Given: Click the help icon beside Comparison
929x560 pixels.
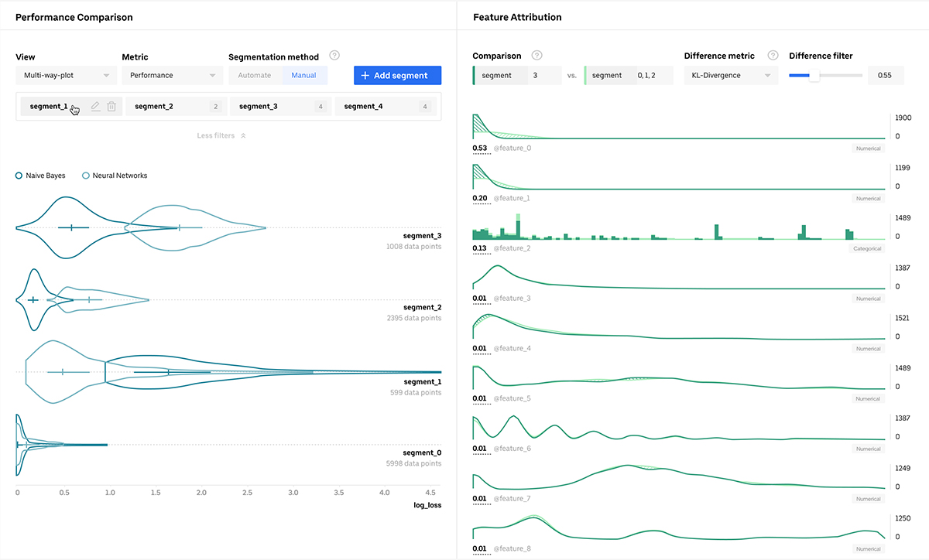Looking at the screenshot, I should (536, 56).
